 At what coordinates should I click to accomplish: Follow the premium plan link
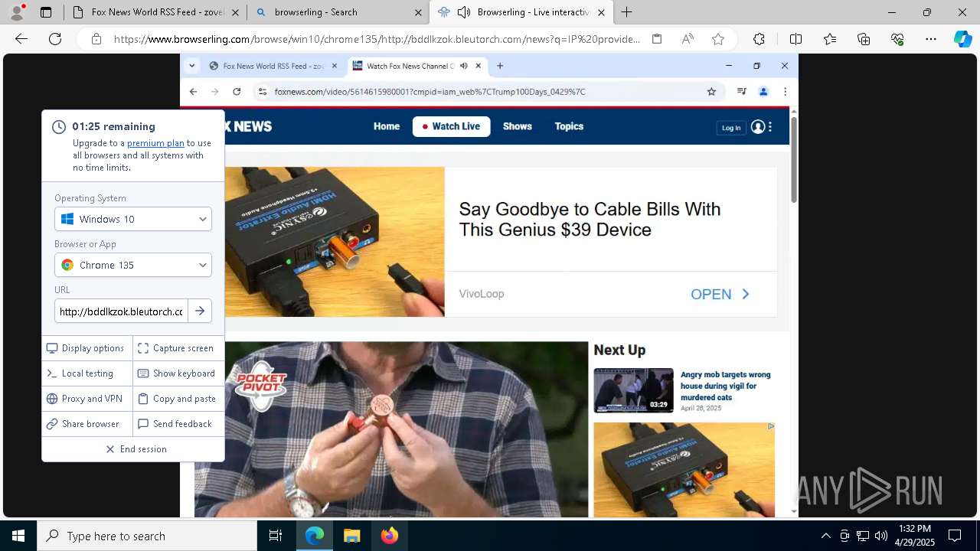tap(155, 143)
